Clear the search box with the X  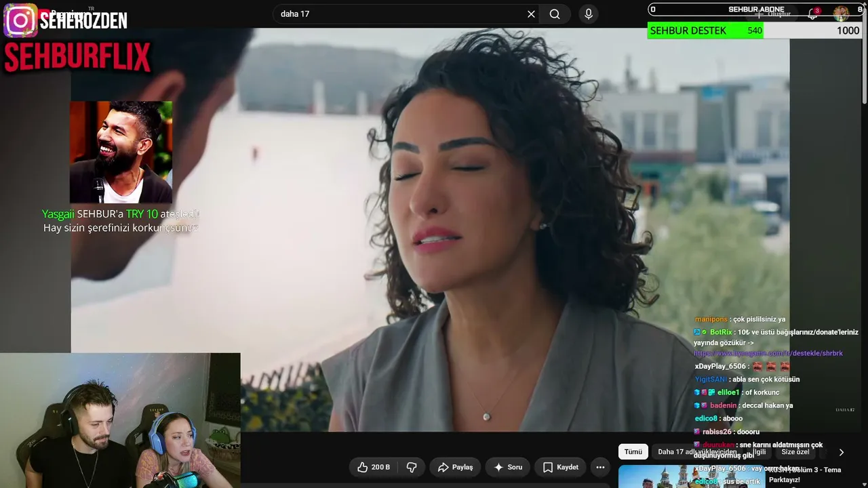(x=531, y=14)
